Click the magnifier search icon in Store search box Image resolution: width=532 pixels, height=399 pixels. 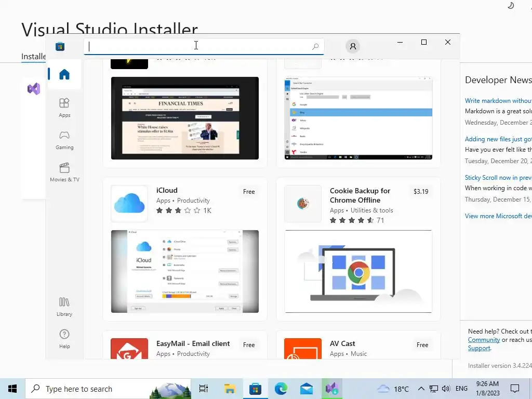[315, 46]
